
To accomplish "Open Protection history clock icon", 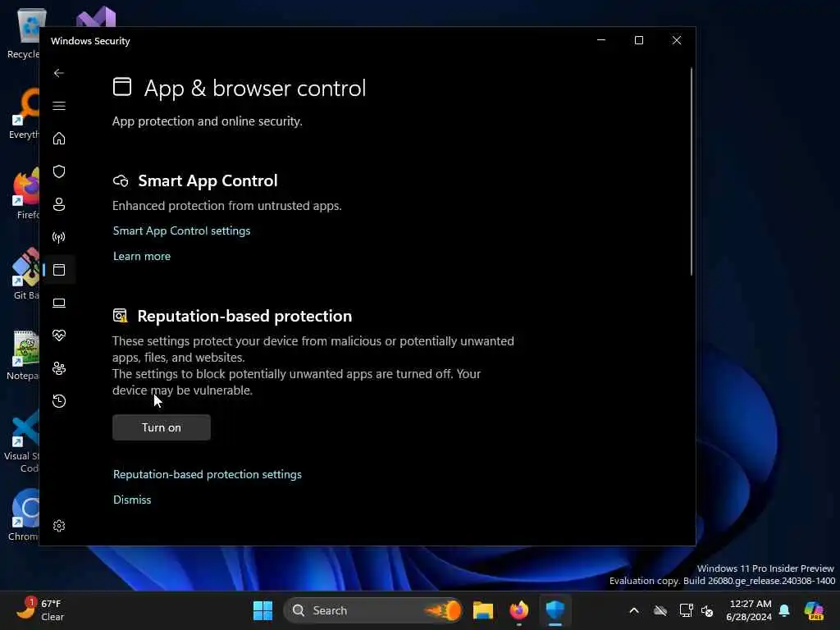I will (x=59, y=400).
